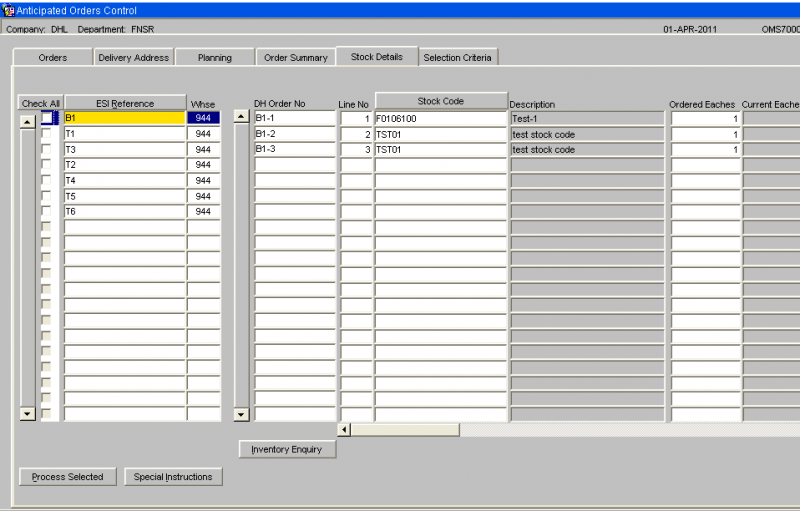Select the Stock Details tab
This screenshot has width=800, height=511.
(x=377, y=56)
